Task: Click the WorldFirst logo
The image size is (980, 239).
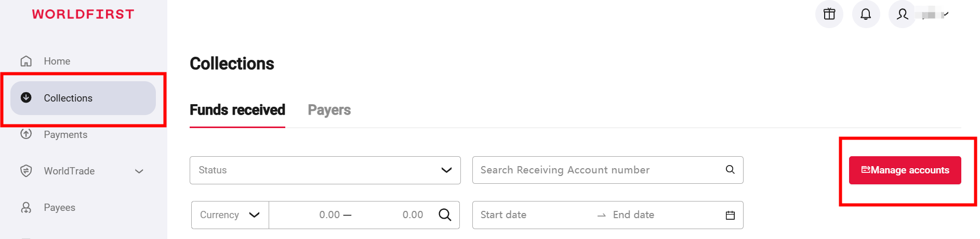Action: tap(83, 14)
